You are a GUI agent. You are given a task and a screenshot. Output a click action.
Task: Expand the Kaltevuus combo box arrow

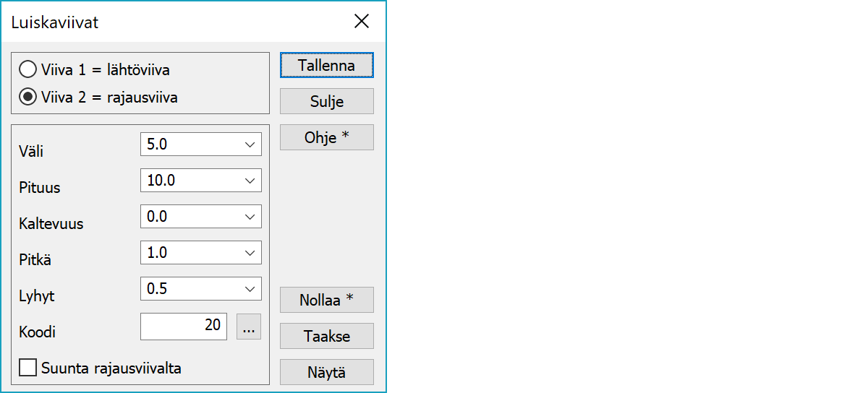coord(250,217)
